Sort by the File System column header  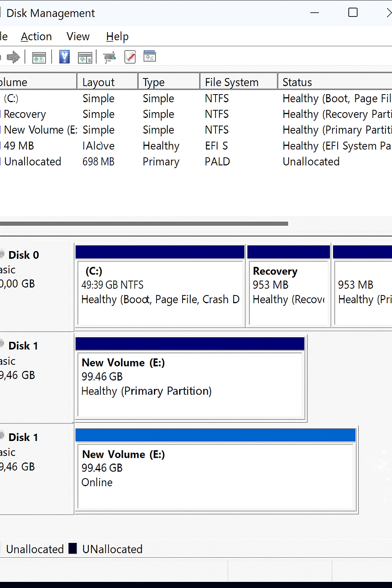point(238,82)
